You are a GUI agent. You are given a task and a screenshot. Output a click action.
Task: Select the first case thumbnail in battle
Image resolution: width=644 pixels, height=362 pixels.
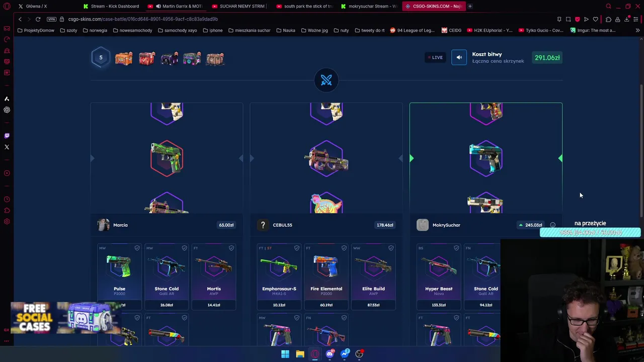click(x=124, y=58)
